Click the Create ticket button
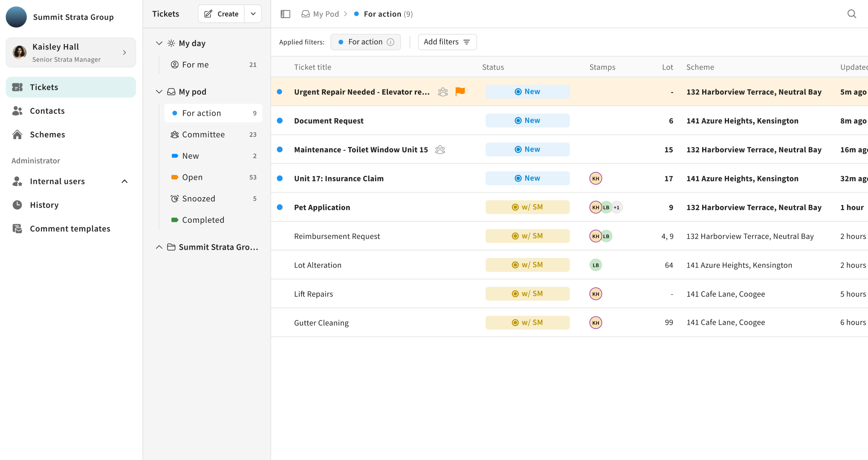 221,14
